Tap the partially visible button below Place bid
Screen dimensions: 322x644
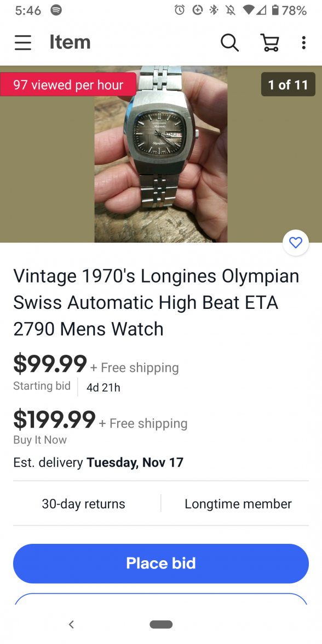[x=161, y=599]
